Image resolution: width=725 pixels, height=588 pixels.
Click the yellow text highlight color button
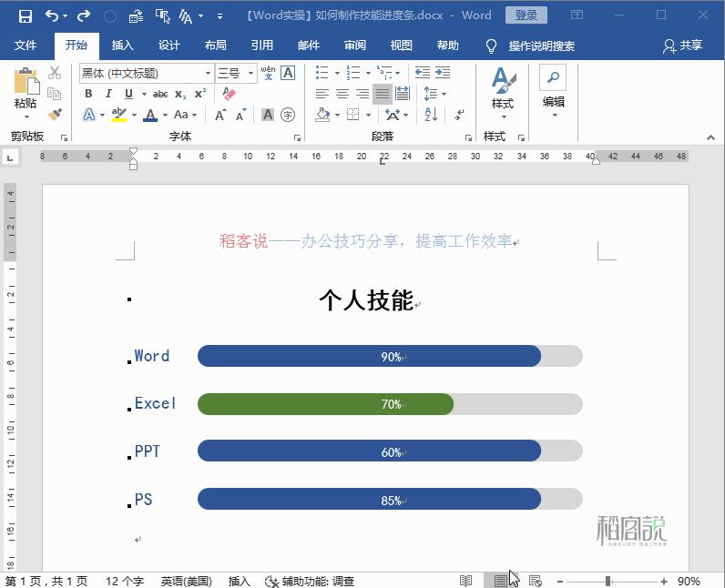(118, 115)
